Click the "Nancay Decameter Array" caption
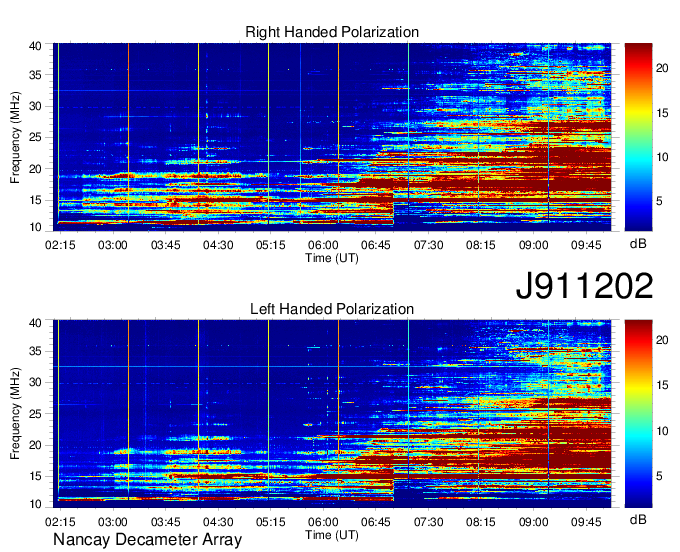This screenshot has height=552, width=680. [x=147, y=540]
